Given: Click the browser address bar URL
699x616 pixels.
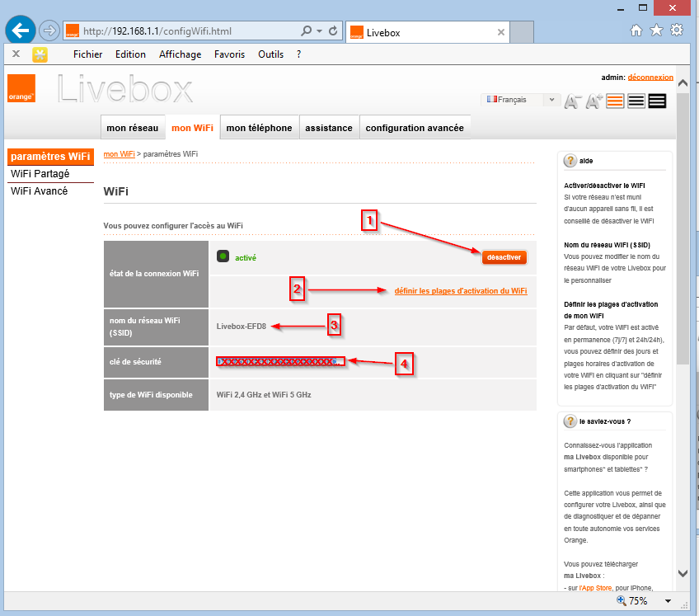Looking at the screenshot, I should pos(157,31).
